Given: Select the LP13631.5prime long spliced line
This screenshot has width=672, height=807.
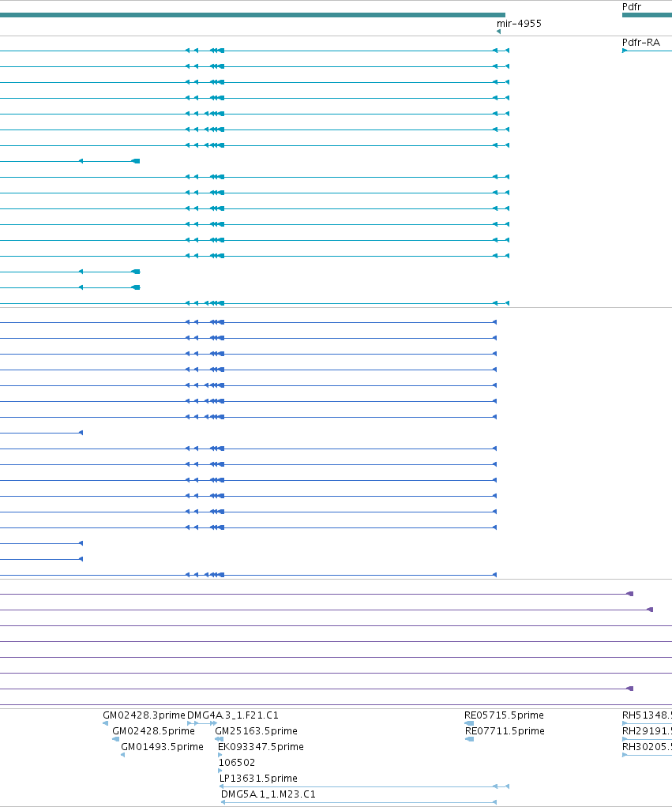Looking at the screenshot, I should pyautogui.click(x=364, y=786).
